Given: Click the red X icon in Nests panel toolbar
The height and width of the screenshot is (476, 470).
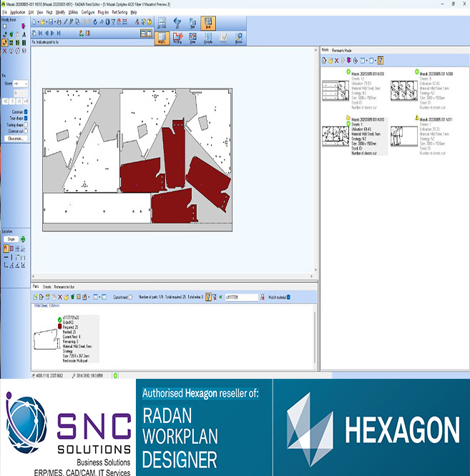Looking at the screenshot, I should click(x=337, y=61).
